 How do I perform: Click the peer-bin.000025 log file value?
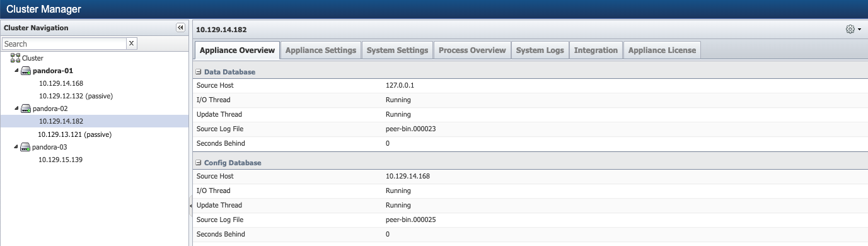411,220
